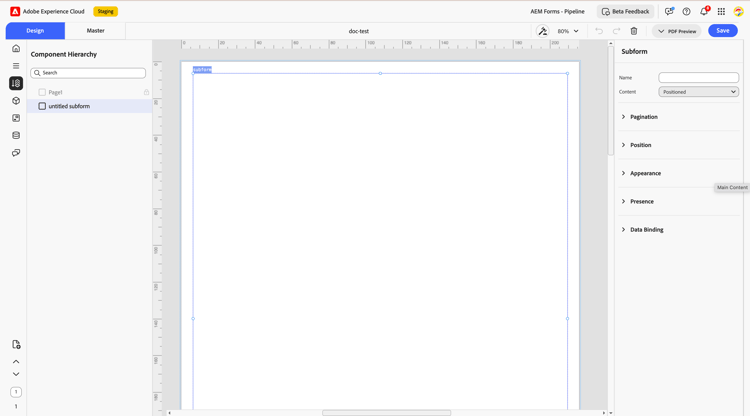750x416 pixels.
Task: Click the canvas vertical scrollbar thumb
Action: pos(610,100)
